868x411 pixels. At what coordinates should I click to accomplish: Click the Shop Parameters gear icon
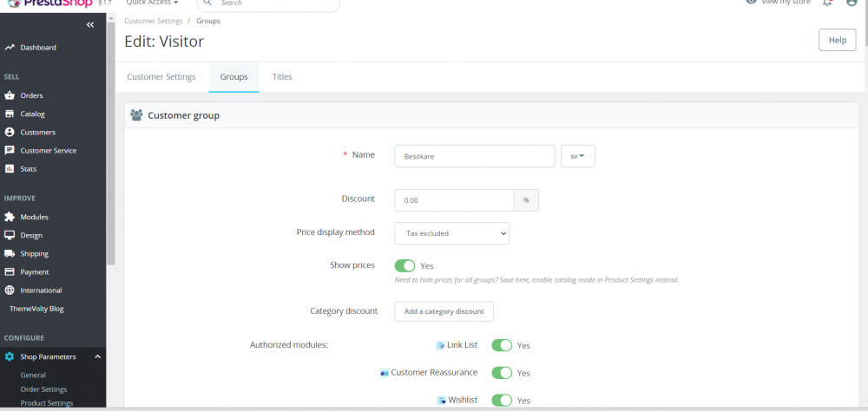click(x=9, y=356)
